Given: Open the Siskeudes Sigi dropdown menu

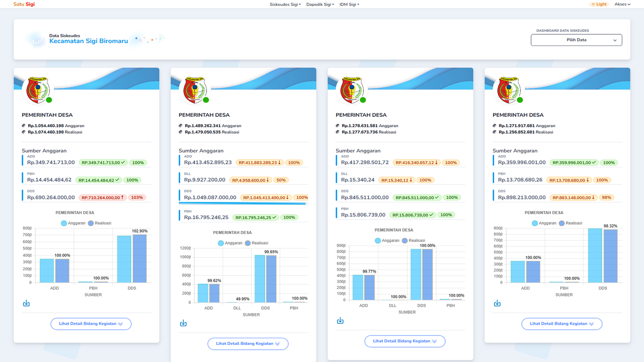Looking at the screenshot, I should (285, 4).
